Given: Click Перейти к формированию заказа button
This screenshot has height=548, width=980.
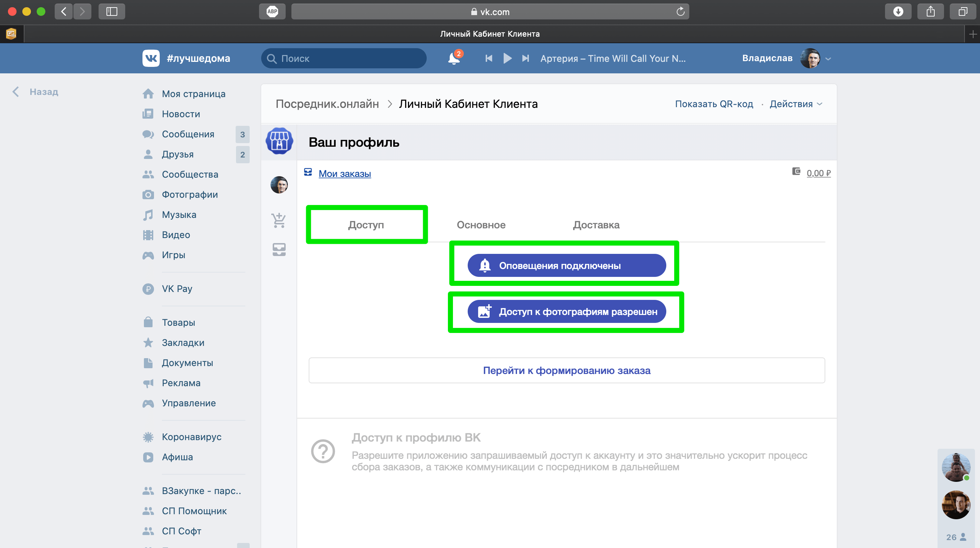Looking at the screenshot, I should click(567, 370).
